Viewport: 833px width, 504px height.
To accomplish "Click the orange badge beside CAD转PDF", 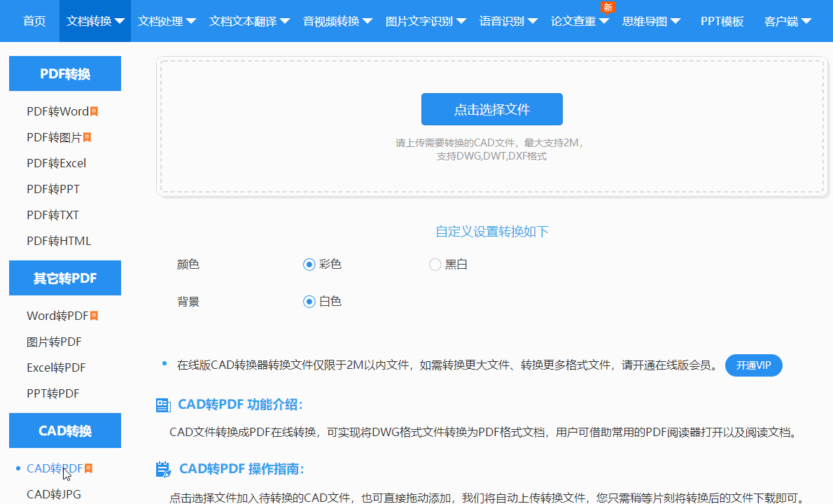I will coord(89,468).
